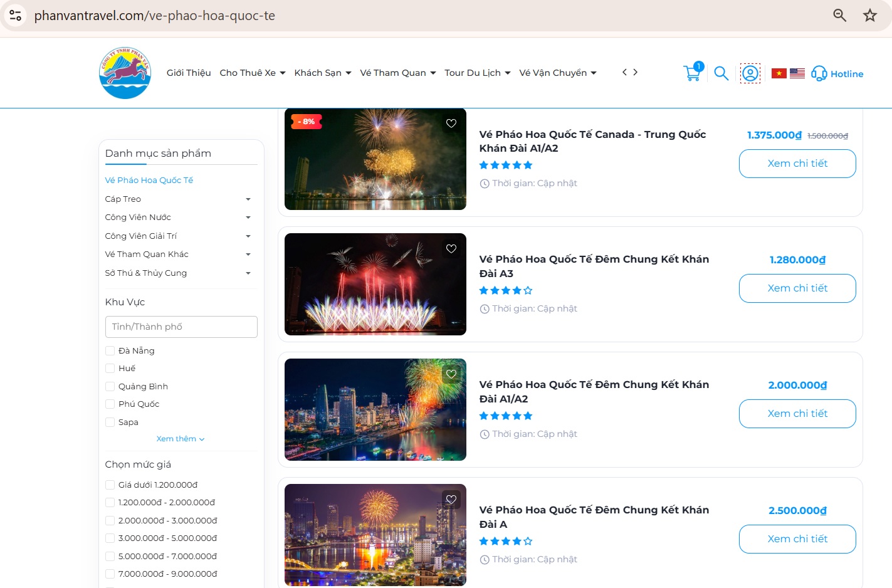Click the search magnifier icon
This screenshot has height=588, width=892.
point(721,73)
